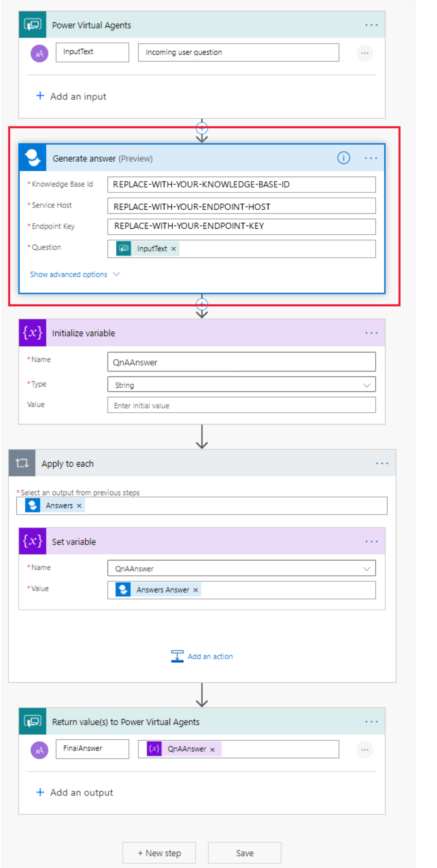
Task: Click Add an input link
Action: pos(78,96)
